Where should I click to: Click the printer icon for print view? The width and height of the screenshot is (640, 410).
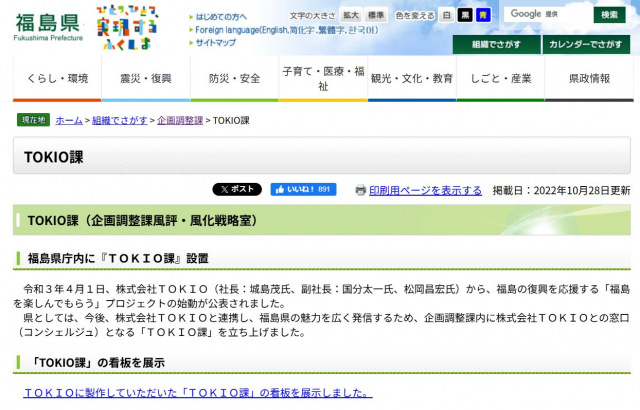pyautogui.click(x=360, y=190)
